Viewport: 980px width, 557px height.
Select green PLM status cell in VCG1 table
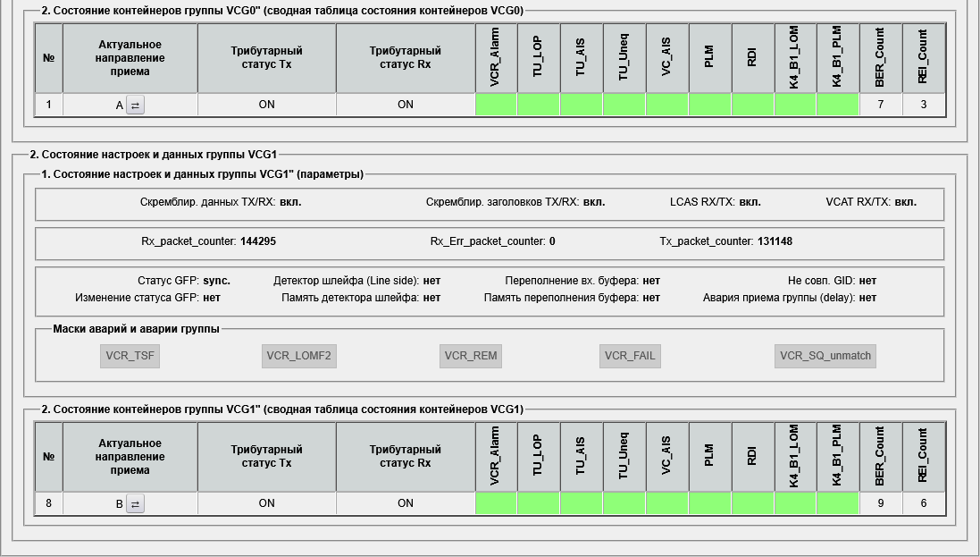709,503
